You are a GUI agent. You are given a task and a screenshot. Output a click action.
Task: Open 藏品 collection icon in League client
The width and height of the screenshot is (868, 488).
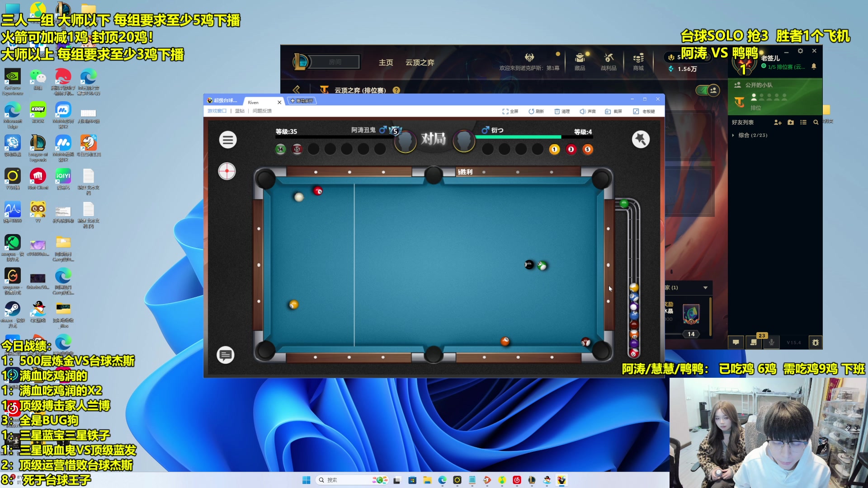point(580,62)
